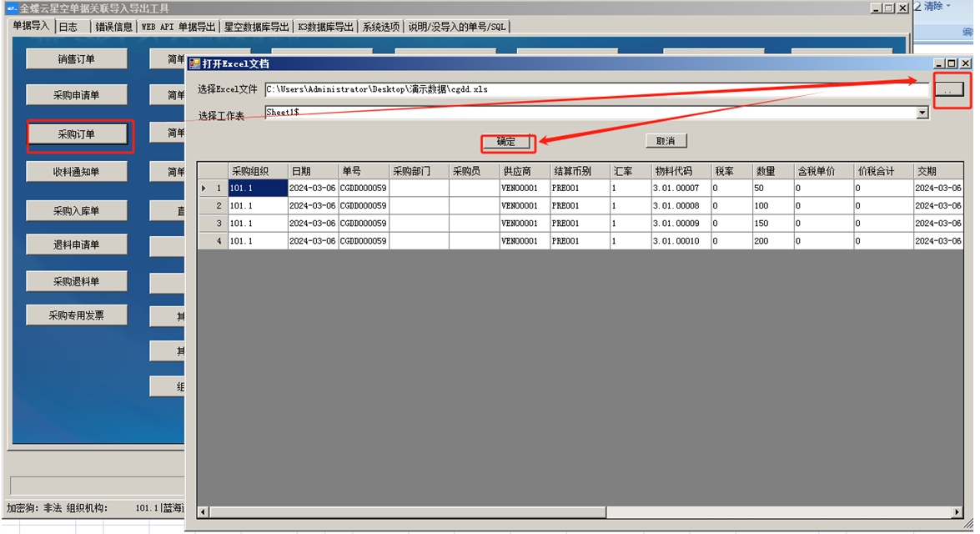The width and height of the screenshot is (980, 534).
Task: Click the 采购订单 button
Action: click(x=76, y=133)
